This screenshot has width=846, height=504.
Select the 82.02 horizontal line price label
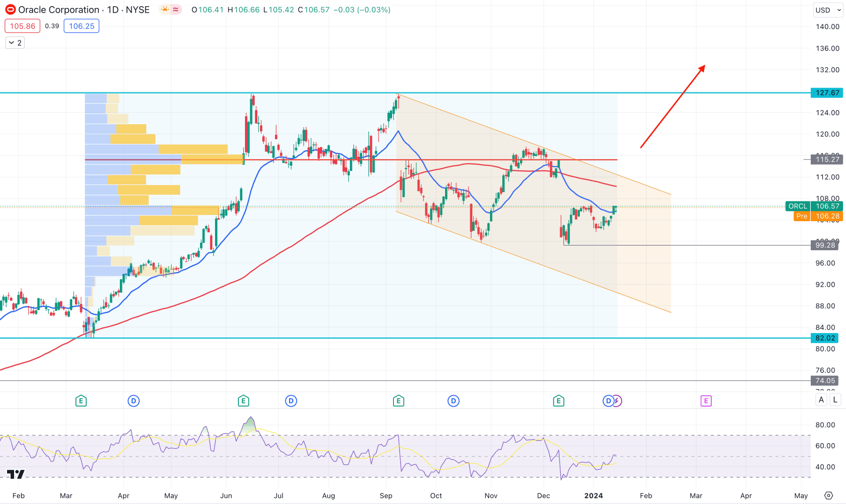pyautogui.click(x=824, y=338)
